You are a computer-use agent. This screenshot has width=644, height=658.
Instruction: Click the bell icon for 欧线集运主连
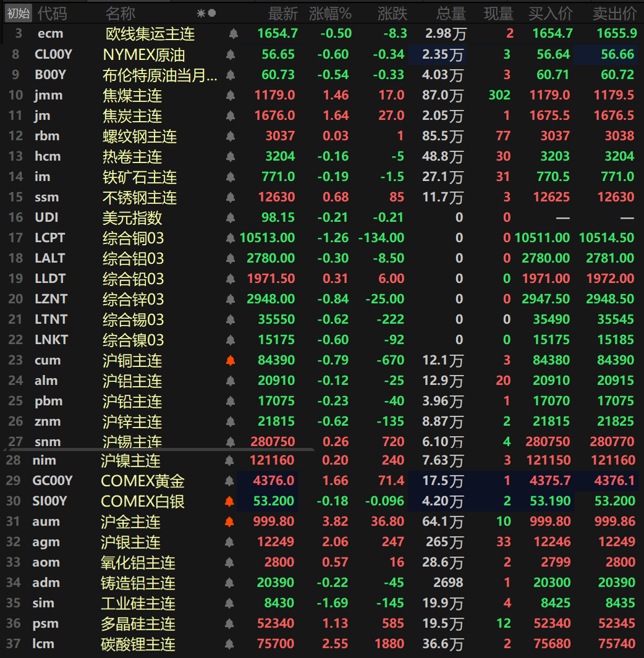[233, 34]
